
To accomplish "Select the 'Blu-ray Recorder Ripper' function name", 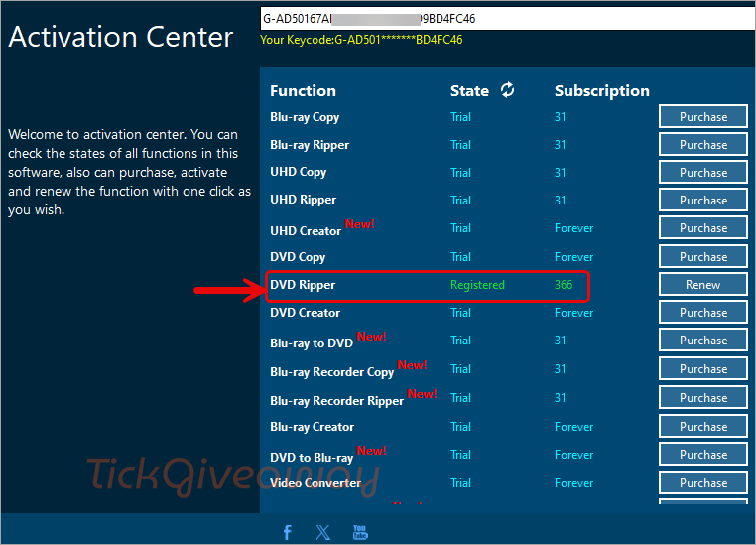I will tap(337, 401).
